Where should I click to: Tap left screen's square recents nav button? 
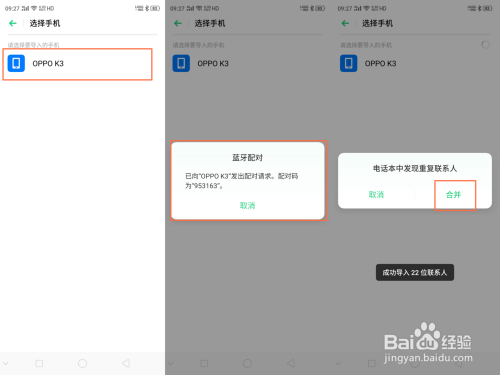coord(39,363)
